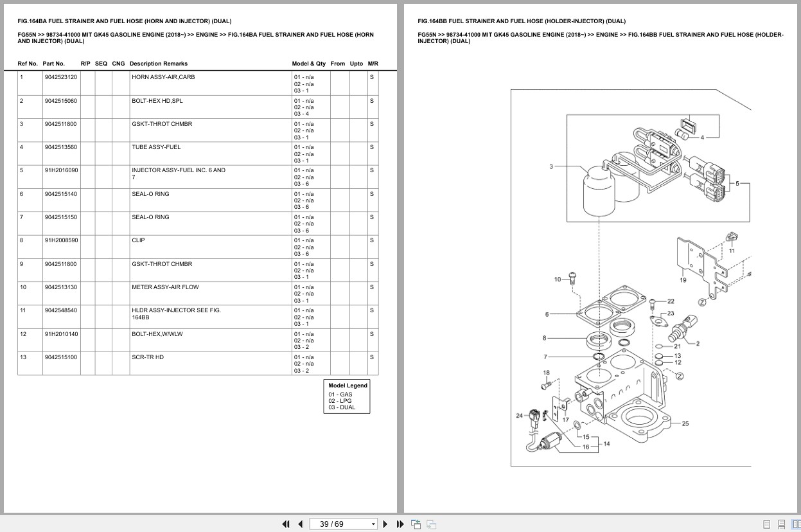Screen dimensions: 801x532
Task: Select INJECTOR ASSY-FUEL INC. 6 AND 7 text
Action: point(179,173)
